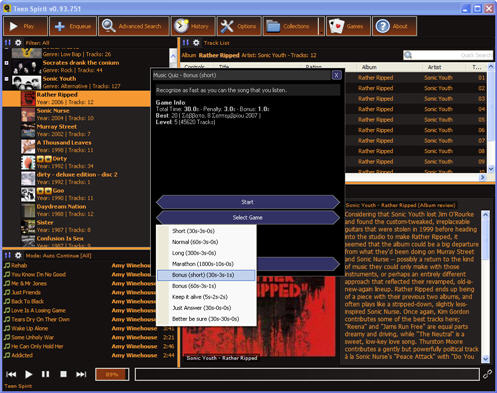Click the track list vertical scrollbar down arrow
This screenshot has height=393, width=497.
tap(491, 169)
